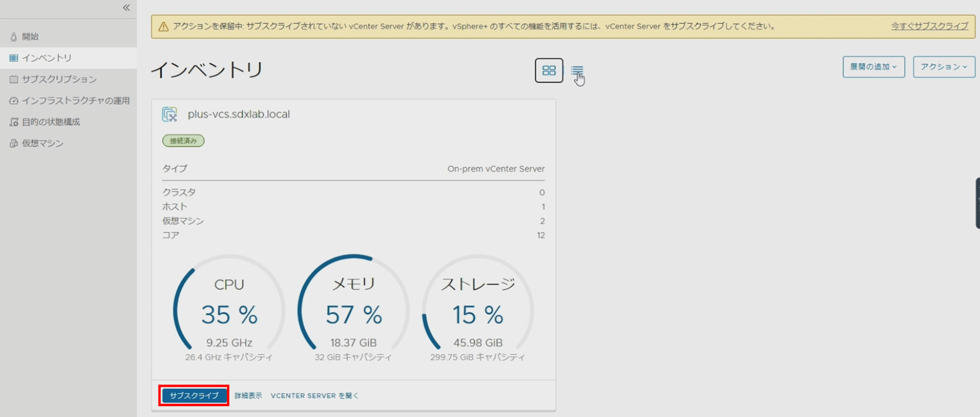Click the warning triangle in banner
The image size is (980, 417).
pos(163,27)
